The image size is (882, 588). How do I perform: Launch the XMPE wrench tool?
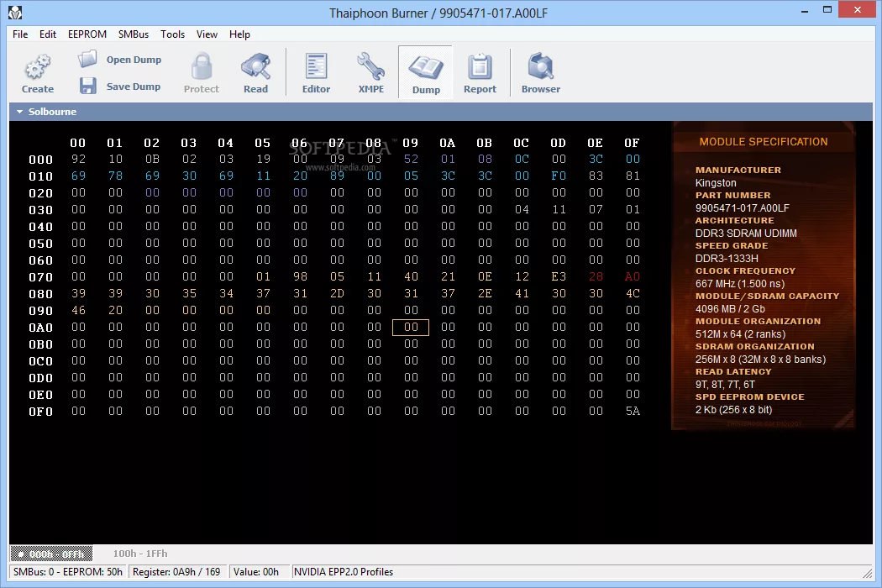pyautogui.click(x=371, y=72)
